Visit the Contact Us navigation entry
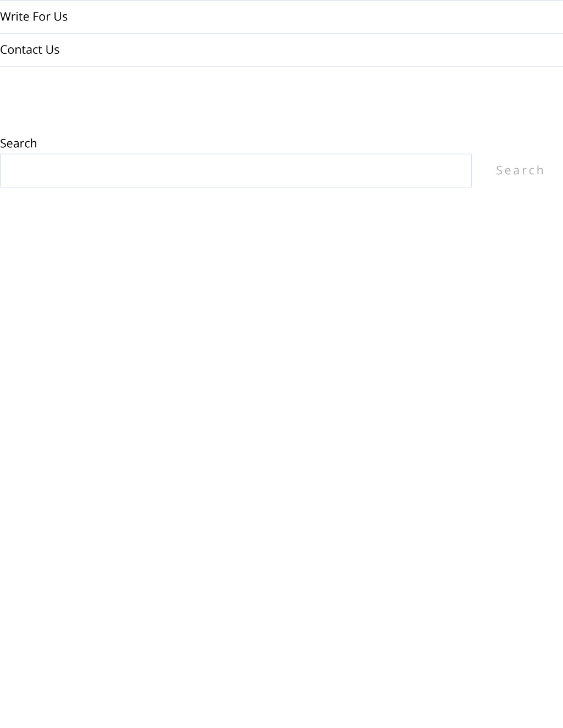The width and height of the screenshot is (563, 728). (x=30, y=50)
